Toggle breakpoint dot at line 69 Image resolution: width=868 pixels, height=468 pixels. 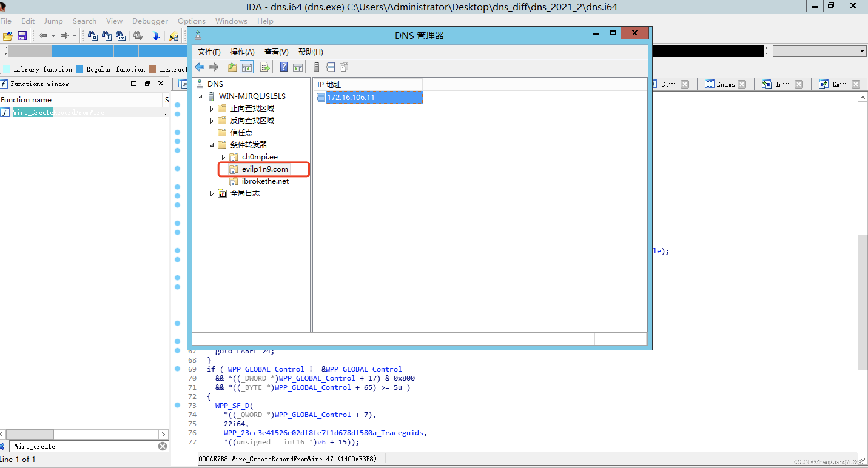point(178,369)
